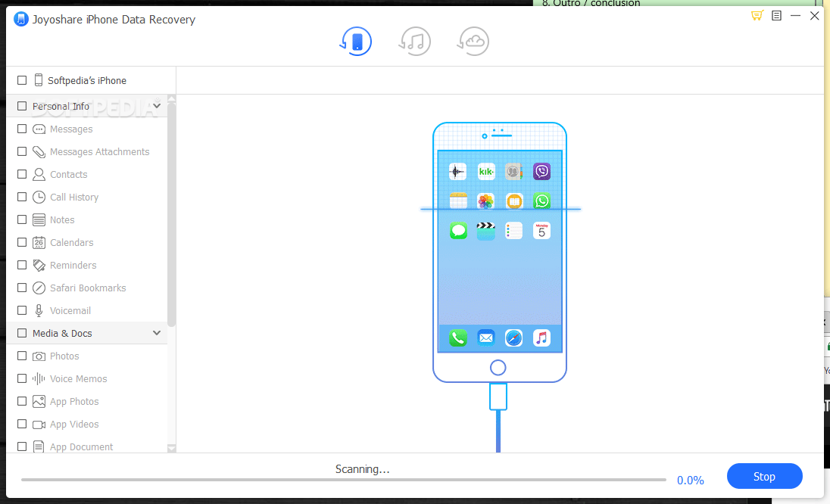Click the Messages speech bubble icon
Image resolution: width=830 pixels, height=504 pixels.
tap(39, 129)
